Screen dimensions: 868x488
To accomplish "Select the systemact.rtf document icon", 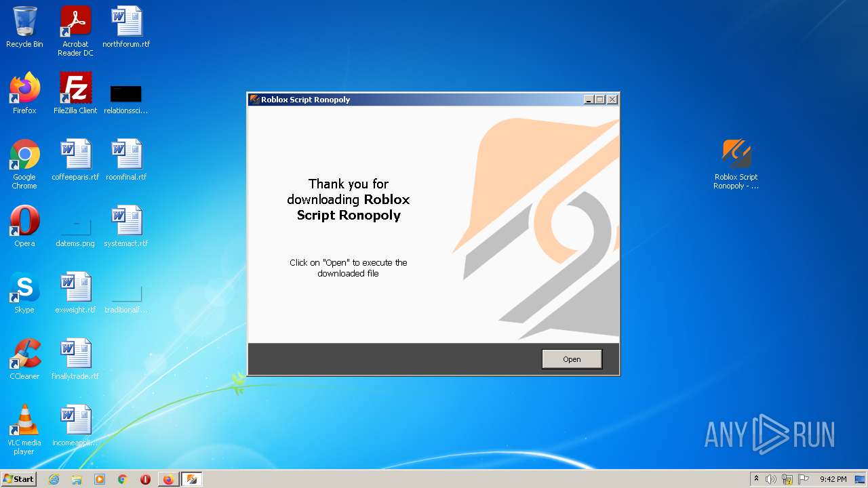I will [126, 226].
